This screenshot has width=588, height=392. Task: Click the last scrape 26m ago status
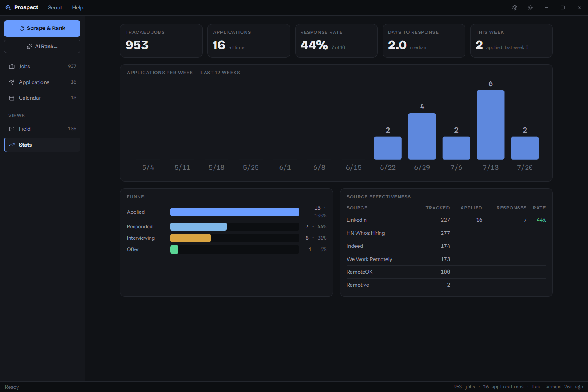point(557,387)
